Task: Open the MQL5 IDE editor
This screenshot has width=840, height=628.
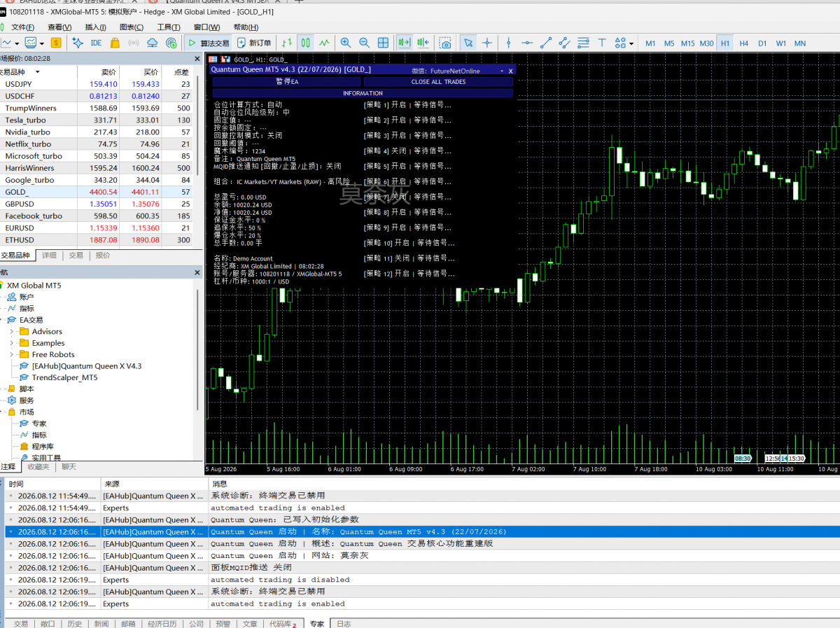Action: pyautogui.click(x=96, y=43)
